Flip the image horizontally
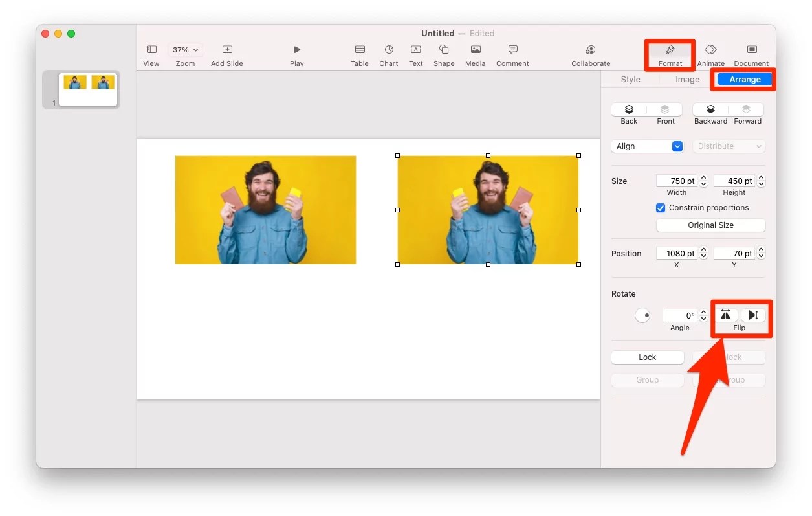This screenshot has width=812, height=516. point(725,315)
